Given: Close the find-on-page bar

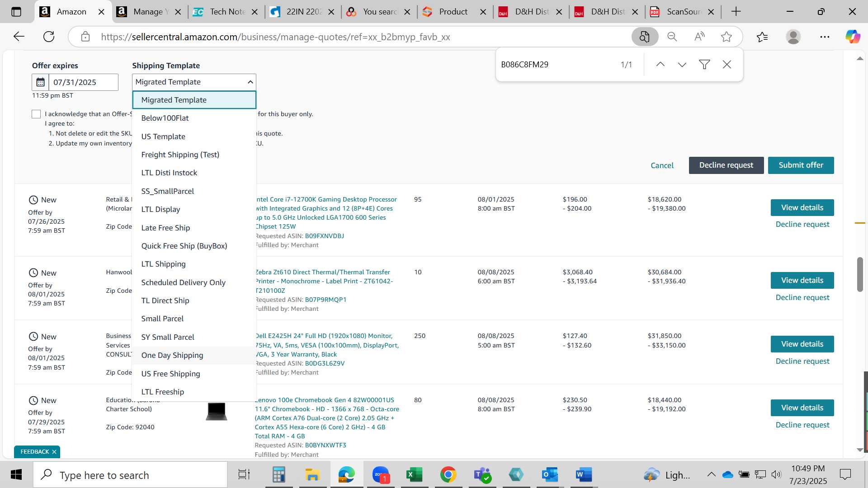Looking at the screenshot, I should [x=727, y=65].
